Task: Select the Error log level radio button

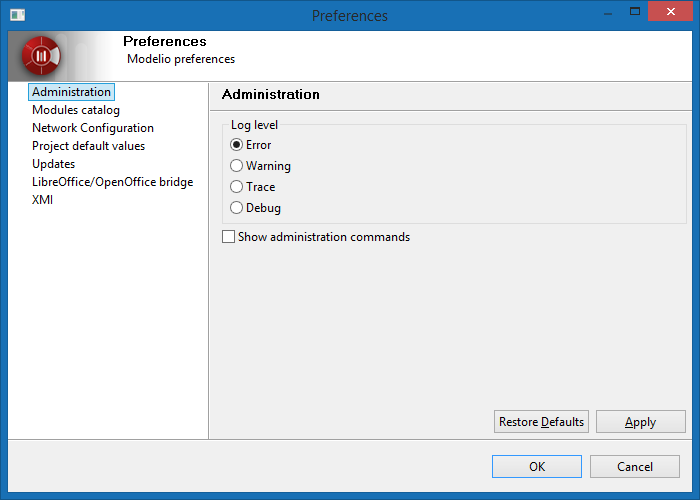Action: coord(237,145)
